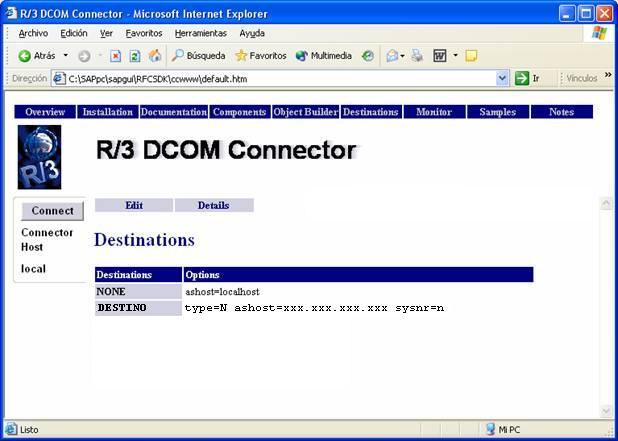618x441 pixels.
Task: Click the Edit button
Action: [134, 205]
